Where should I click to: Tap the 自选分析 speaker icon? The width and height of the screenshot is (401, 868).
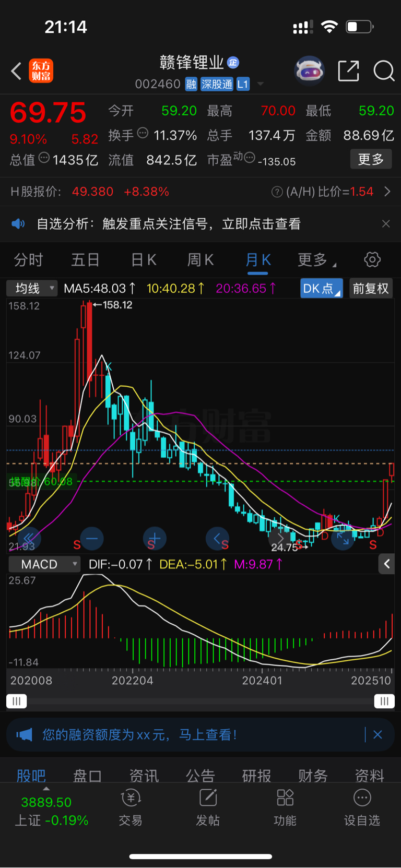point(18,224)
